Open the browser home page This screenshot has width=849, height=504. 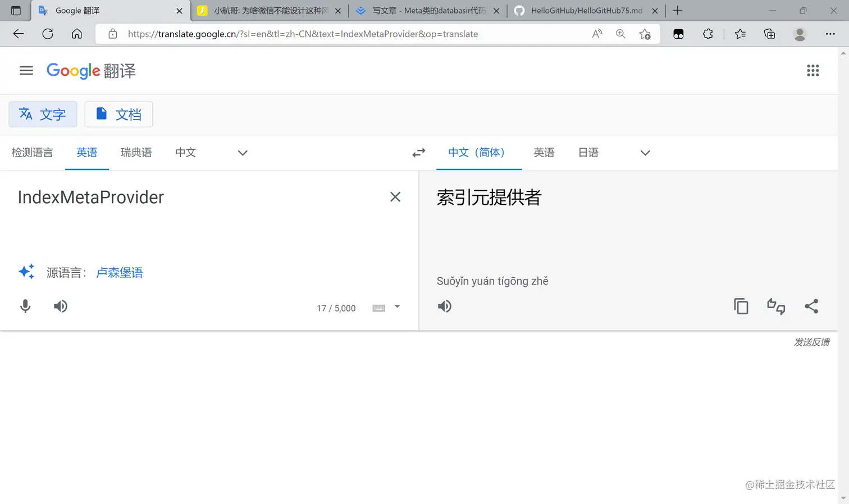tap(77, 34)
